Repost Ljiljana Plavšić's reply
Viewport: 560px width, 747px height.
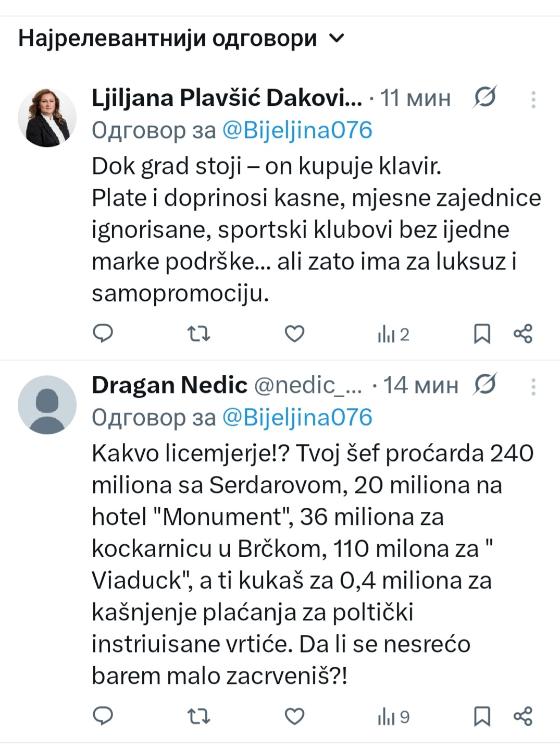(x=198, y=334)
